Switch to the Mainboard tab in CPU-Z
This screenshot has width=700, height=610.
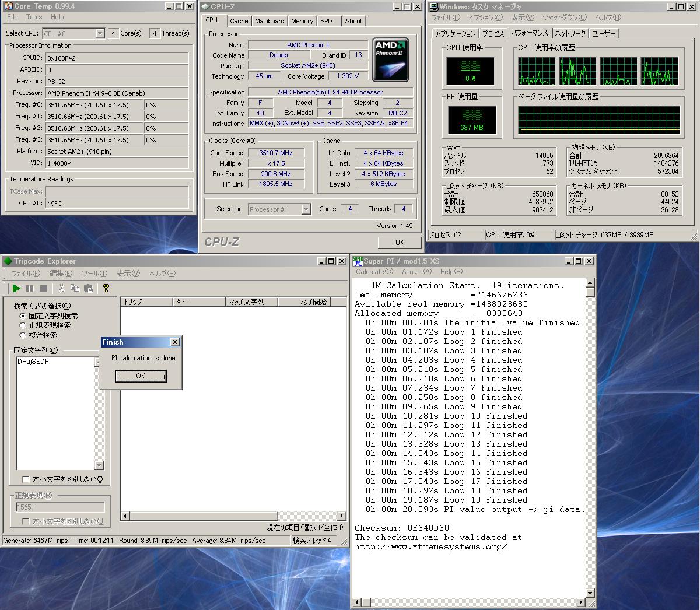269,21
